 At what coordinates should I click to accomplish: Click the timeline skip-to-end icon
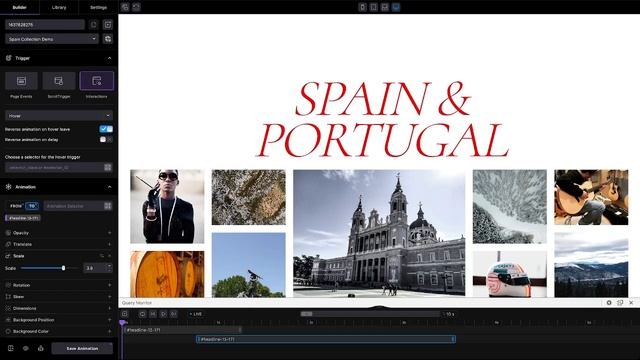coord(174,314)
